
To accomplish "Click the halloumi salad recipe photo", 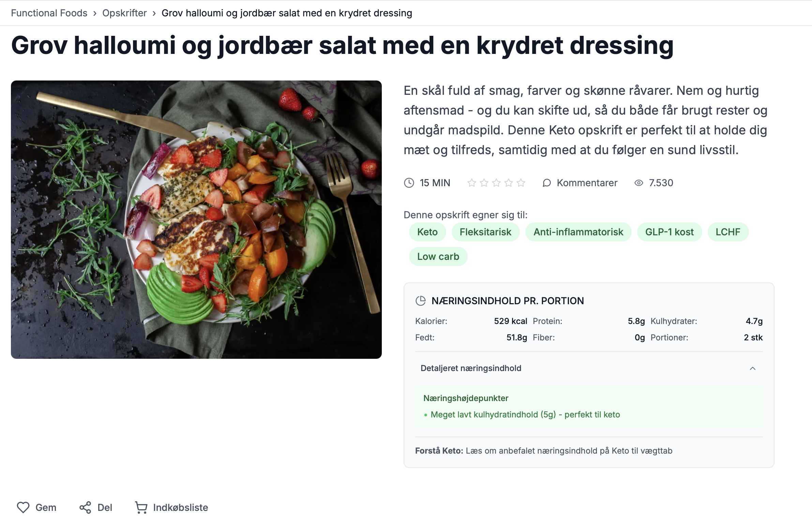I will (196, 219).
